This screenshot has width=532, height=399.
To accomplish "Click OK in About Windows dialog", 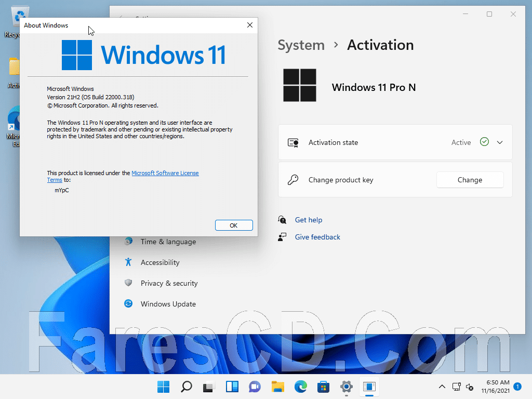I will (234, 225).
